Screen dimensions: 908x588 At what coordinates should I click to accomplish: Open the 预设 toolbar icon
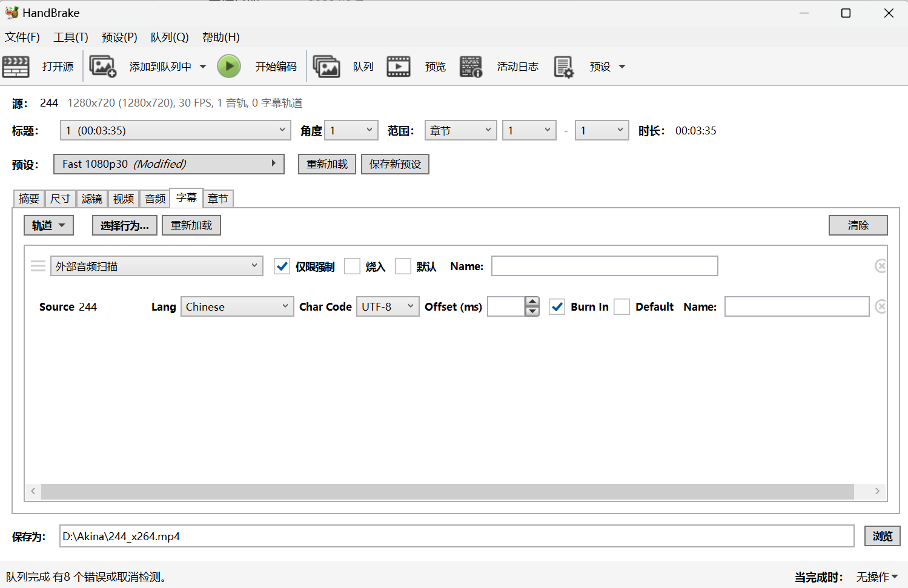click(x=563, y=66)
